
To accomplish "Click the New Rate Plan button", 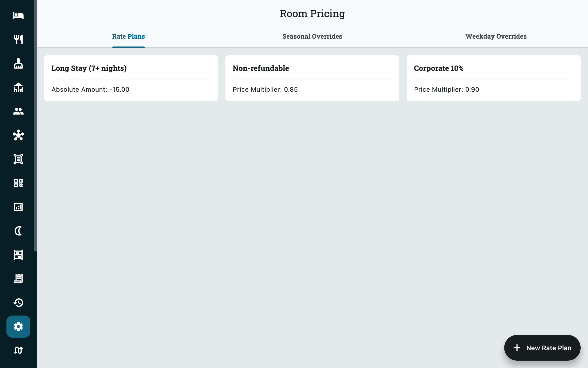I will click(x=542, y=348).
